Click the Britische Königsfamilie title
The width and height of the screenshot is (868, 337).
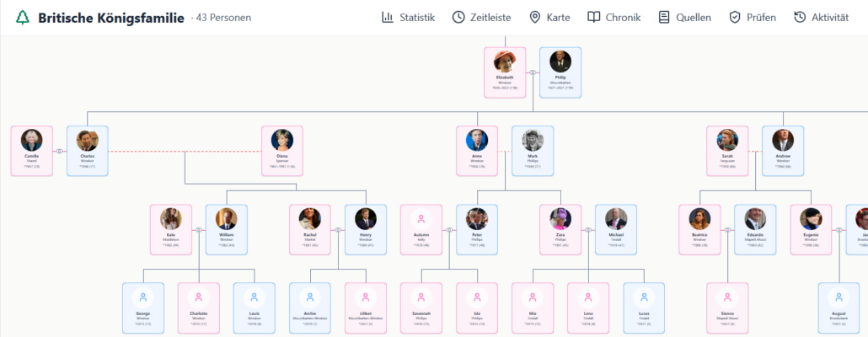pos(111,18)
